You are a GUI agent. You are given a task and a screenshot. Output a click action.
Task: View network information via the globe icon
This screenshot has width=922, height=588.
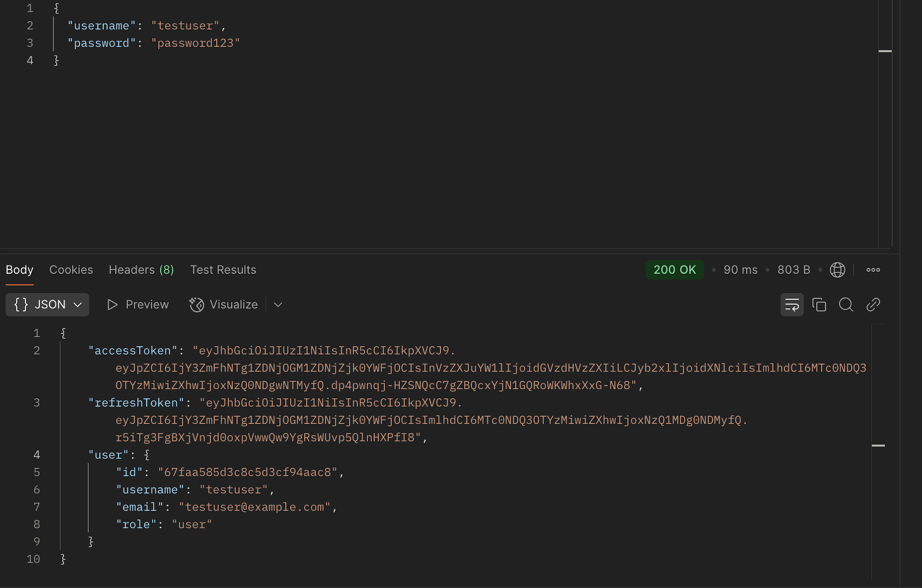pos(837,270)
